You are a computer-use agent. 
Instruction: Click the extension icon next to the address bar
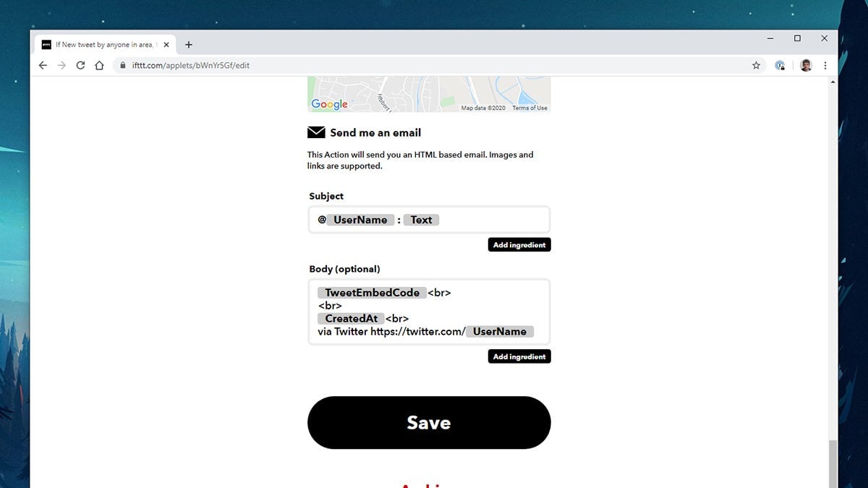click(780, 65)
